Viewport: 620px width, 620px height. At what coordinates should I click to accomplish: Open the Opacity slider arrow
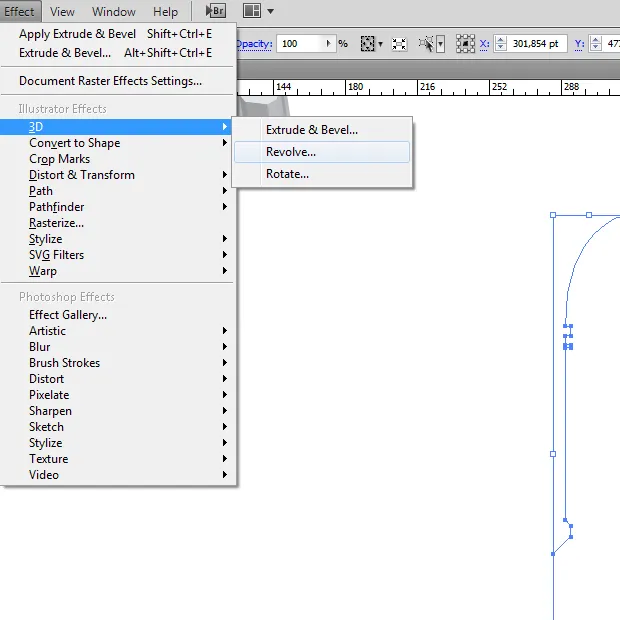tap(329, 44)
